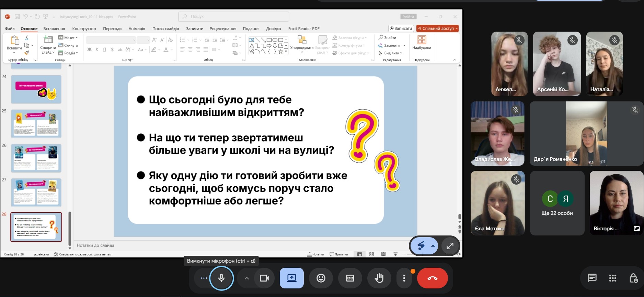Raise hand in the meeting
Viewport: 644px width, 297px height.
pos(379,278)
